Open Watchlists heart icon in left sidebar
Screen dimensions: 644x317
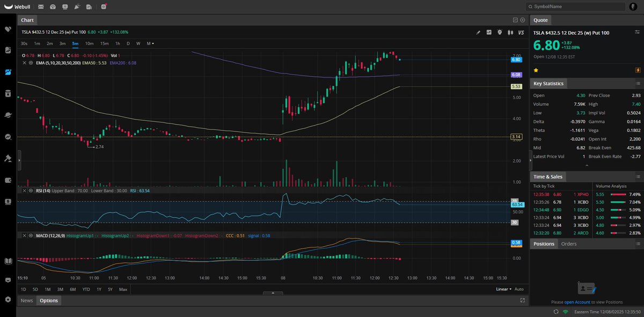(x=8, y=29)
